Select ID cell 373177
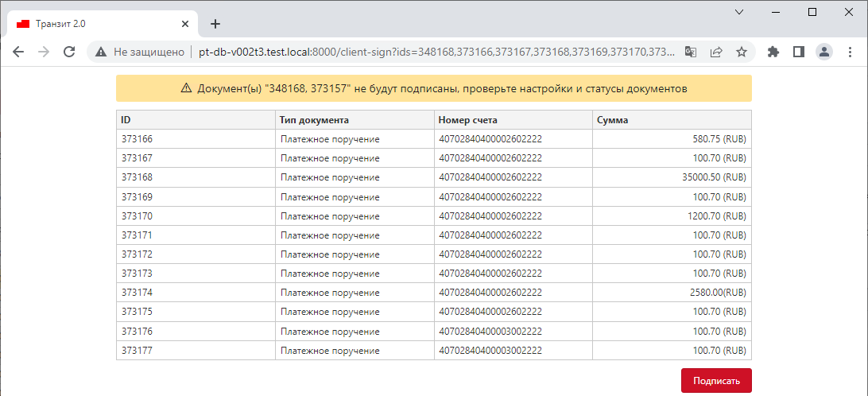The height and width of the screenshot is (396, 868). click(196, 351)
